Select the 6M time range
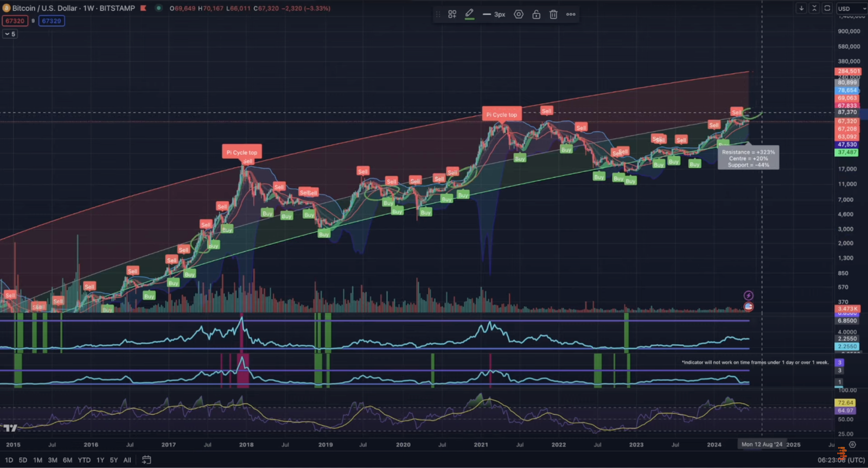Viewport: 868px width, 468px height. point(67,460)
